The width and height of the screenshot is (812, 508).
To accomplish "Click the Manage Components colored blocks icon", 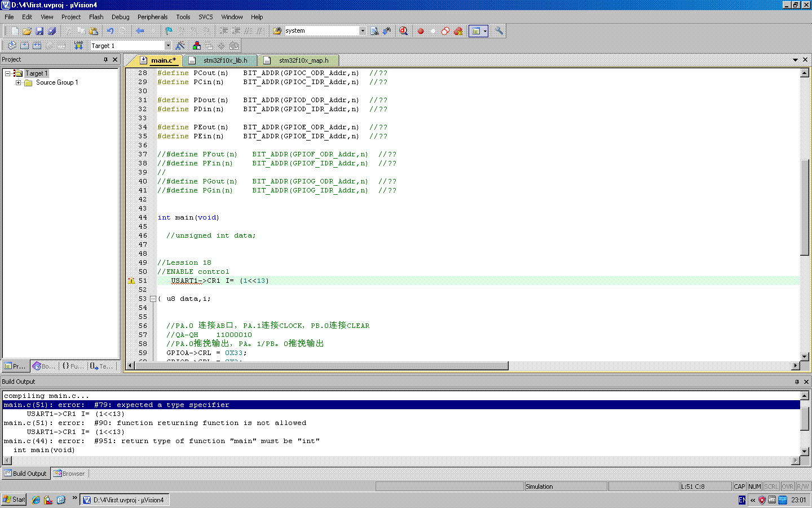I will coord(196,46).
